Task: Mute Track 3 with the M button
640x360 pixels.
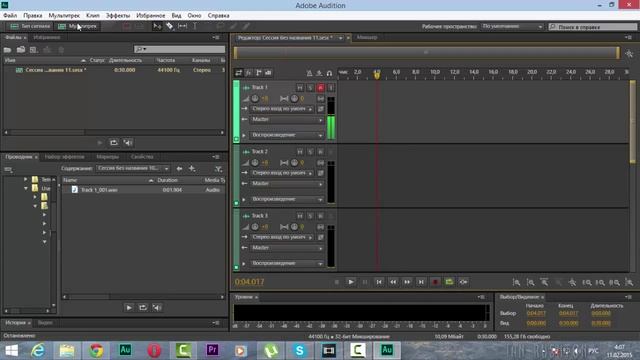Action: (x=300, y=216)
